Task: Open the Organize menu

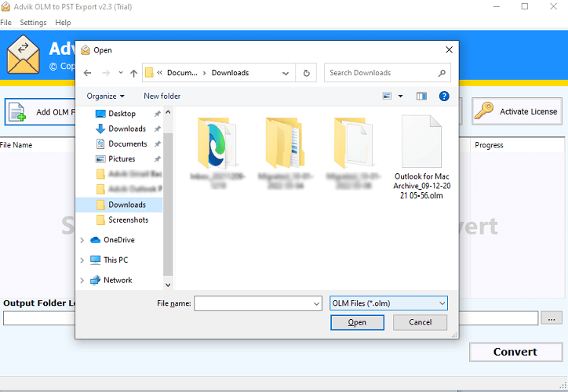Action: tap(105, 96)
